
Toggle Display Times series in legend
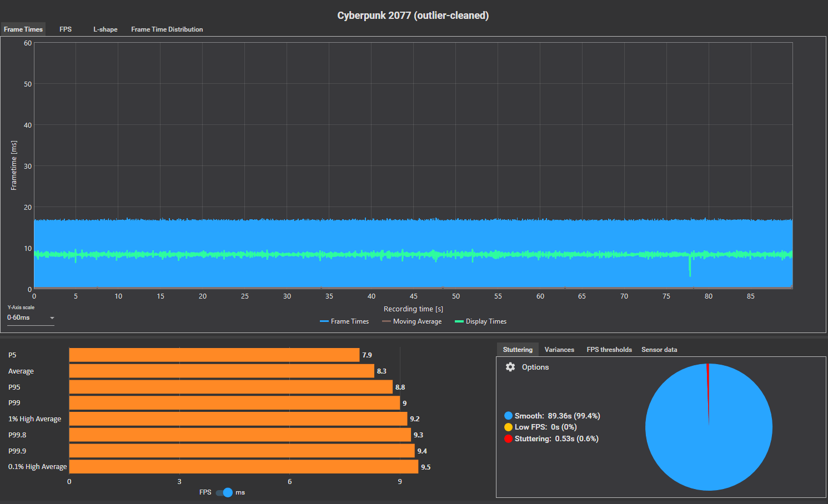[x=480, y=321]
